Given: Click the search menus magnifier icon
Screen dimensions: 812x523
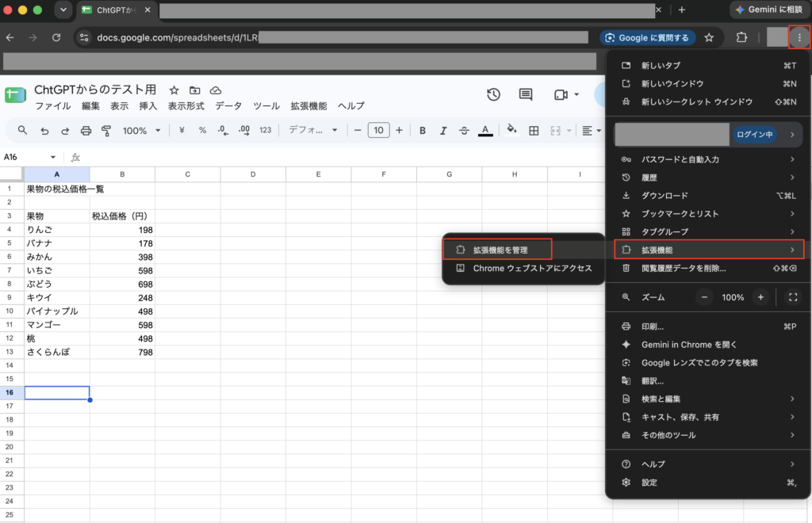Looking at the screenshot, I should (22, 131).
